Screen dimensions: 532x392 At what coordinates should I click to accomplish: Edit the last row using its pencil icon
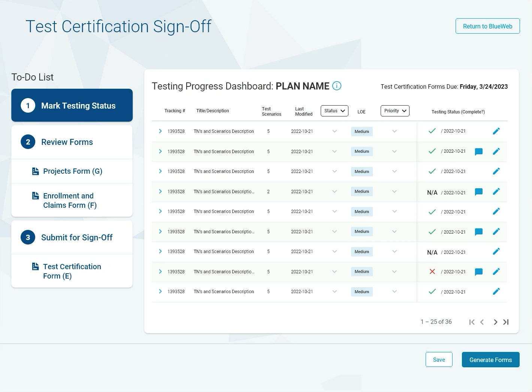(x=496, y=291)
